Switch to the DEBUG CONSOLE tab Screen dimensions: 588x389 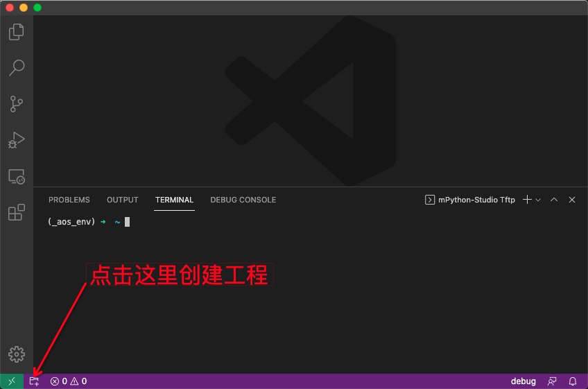(x=243, y=200)
